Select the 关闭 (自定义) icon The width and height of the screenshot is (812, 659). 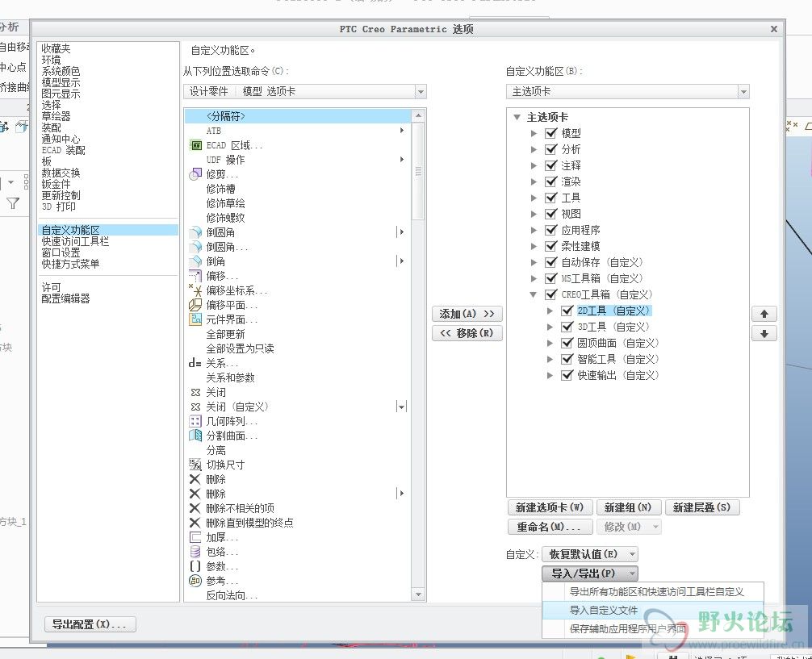(195, 407)
